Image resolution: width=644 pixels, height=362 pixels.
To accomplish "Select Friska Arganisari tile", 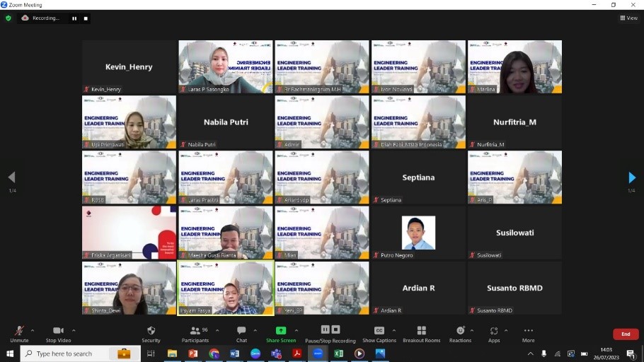I will pyautogui.click(x=129, y=233).
